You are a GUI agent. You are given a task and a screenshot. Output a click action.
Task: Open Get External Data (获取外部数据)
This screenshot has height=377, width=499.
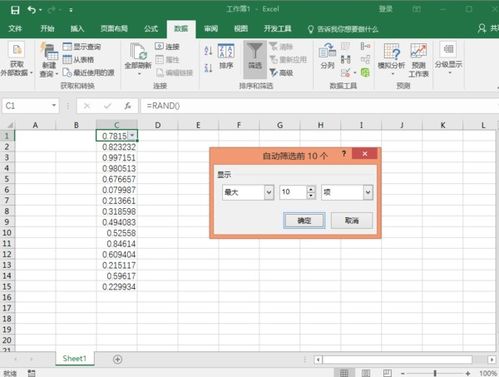16,59
